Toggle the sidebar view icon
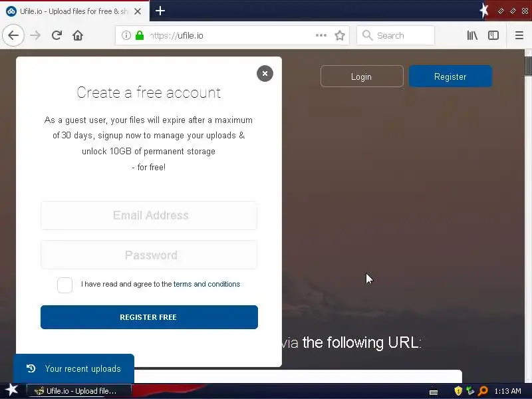The image size is (532, 399). click(493, 35)
